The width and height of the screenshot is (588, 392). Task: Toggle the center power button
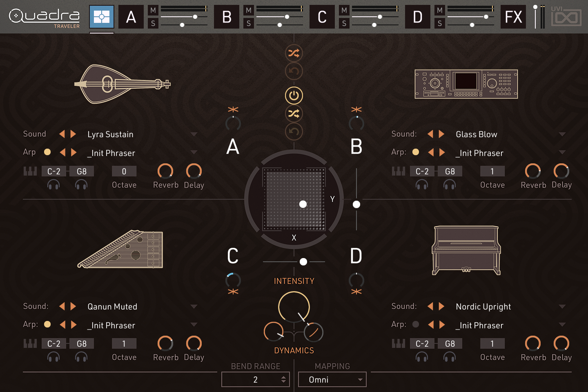tap(294, 96)
